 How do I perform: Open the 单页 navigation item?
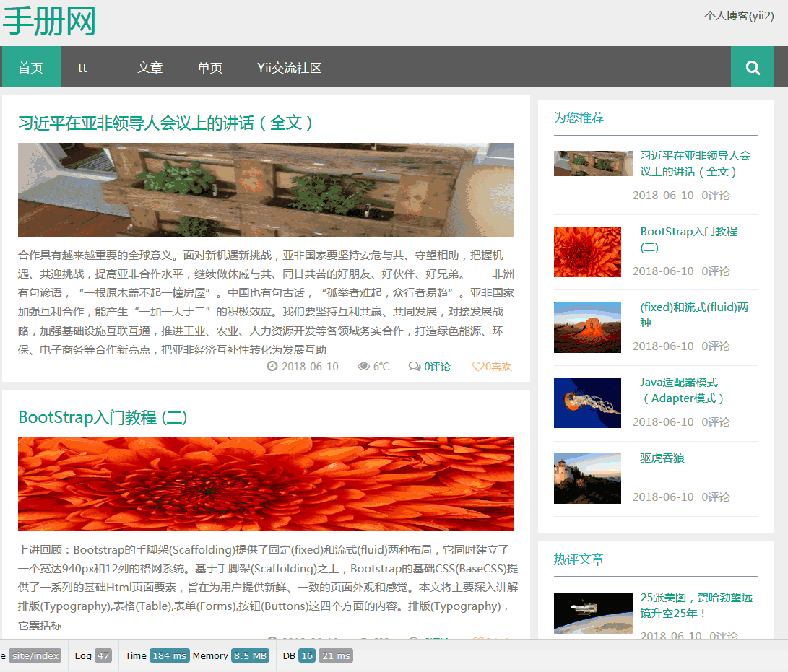(x=209, y=68)
